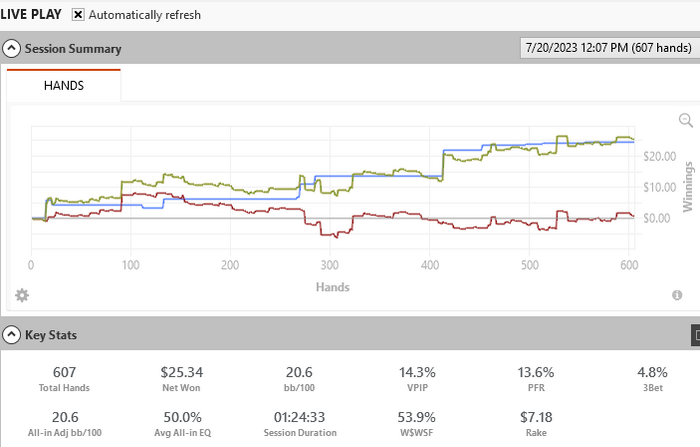The image size is (700, 447).
Task: Click the graph info icon
Action: [677, 295]
